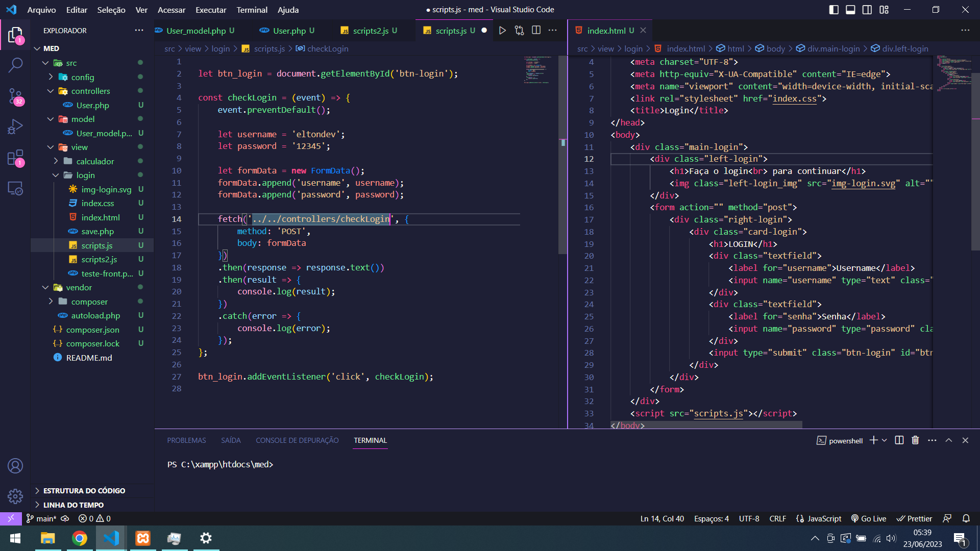Open the Extensions view
This screenshot has height=551, width=980.
pyautogui.click(x=15, y=158)
